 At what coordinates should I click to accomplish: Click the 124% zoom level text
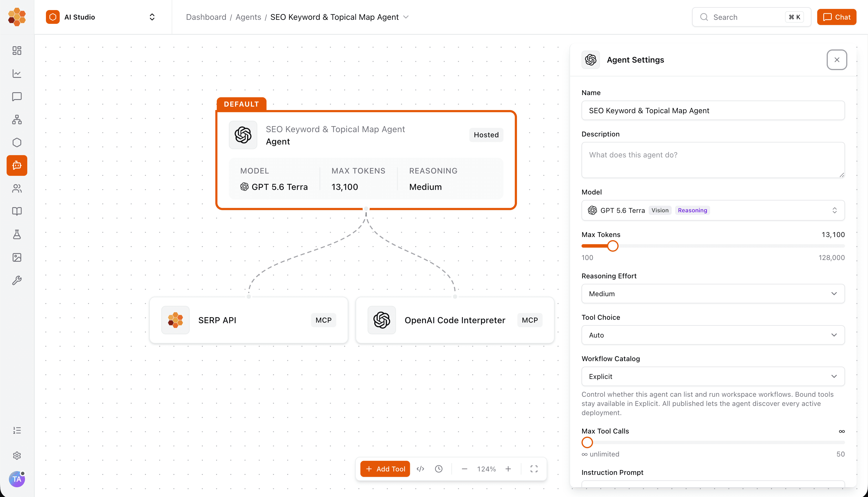(x=486, y=469)
